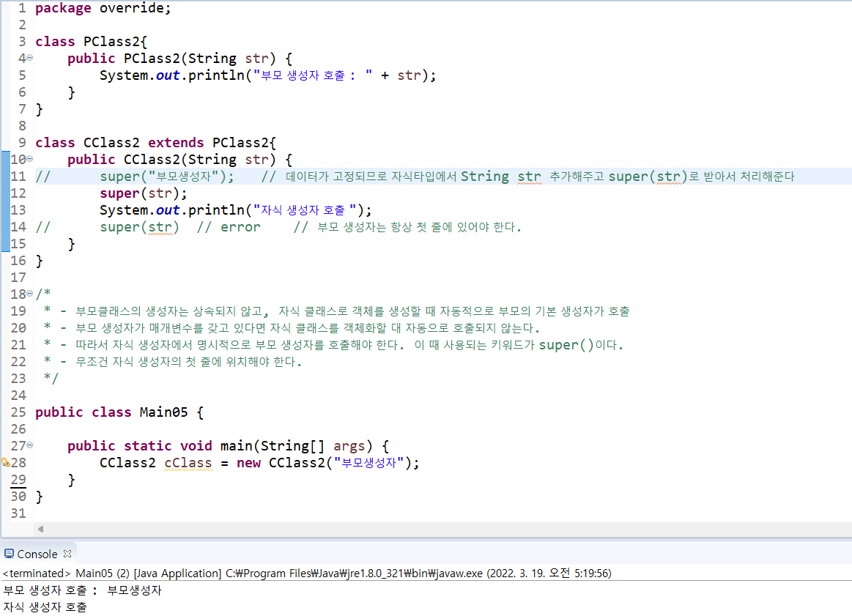
Task: Click the horizontal scrollbar left arrow
Action: point(40,529)
